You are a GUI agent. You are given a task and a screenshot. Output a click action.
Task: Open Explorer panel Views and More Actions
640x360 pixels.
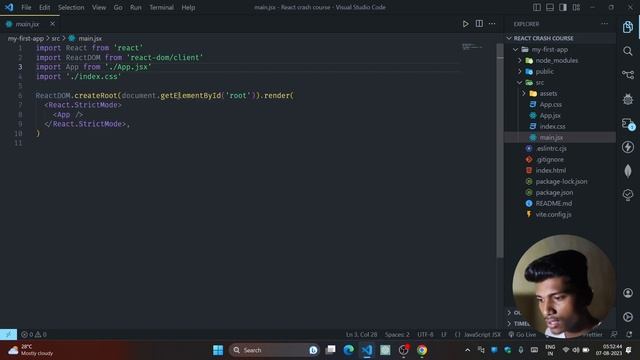coord(604,24)
